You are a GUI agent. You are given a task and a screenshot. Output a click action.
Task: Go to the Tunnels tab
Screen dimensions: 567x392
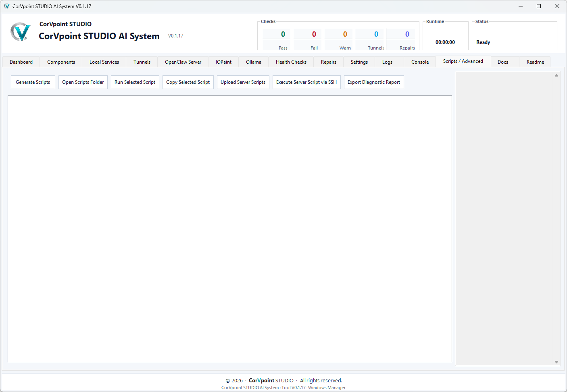(x=142, y=62)
